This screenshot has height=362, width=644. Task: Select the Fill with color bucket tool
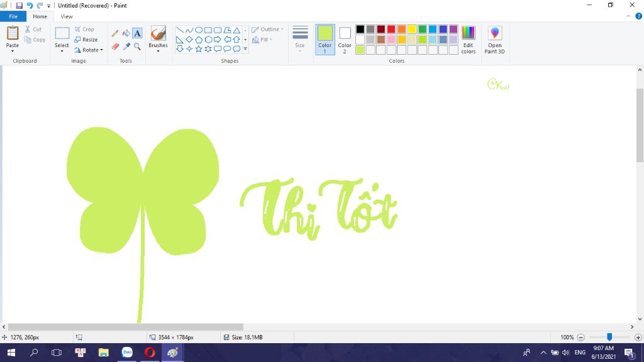tap(126, 33)
